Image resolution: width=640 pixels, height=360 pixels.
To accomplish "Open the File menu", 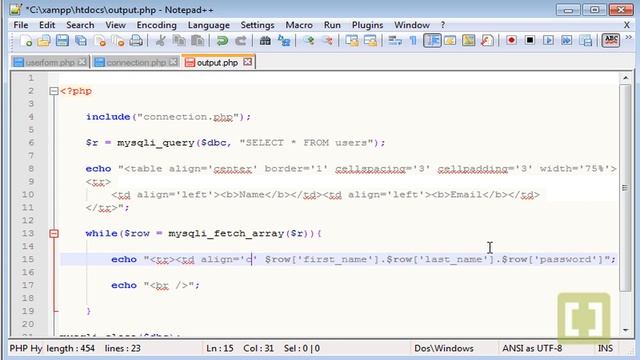I will pyautogui.click(x=21, y=25).
